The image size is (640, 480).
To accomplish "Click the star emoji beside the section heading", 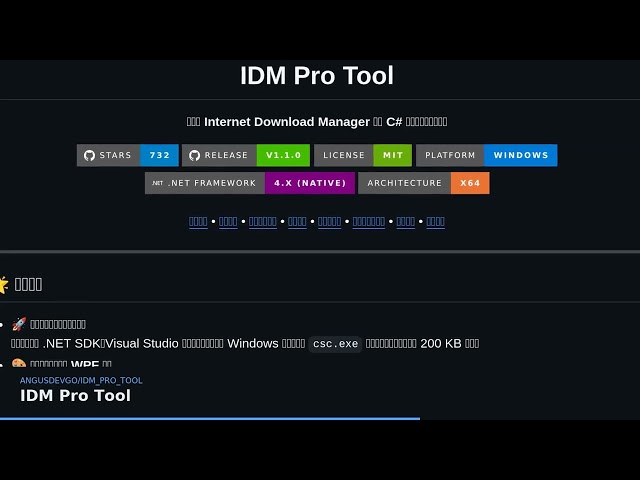I will [x=4, y=284].
